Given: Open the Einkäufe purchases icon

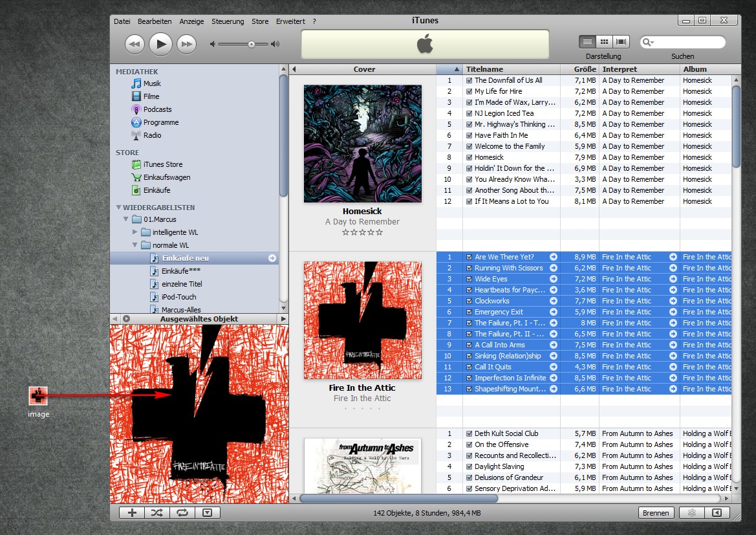Looking at the screenshot, I should point(136,191).
